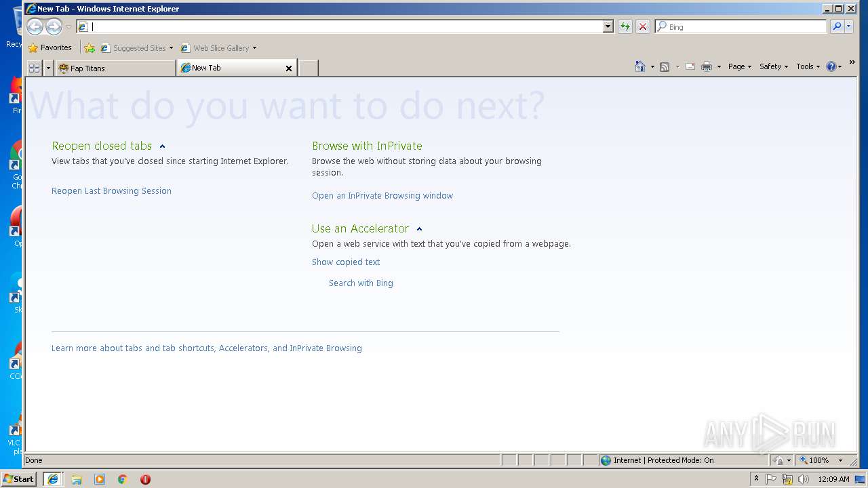This screenshot has height=488, width=868.
Task: Close the New Tab tab
Action: click(x=289, y=68)
